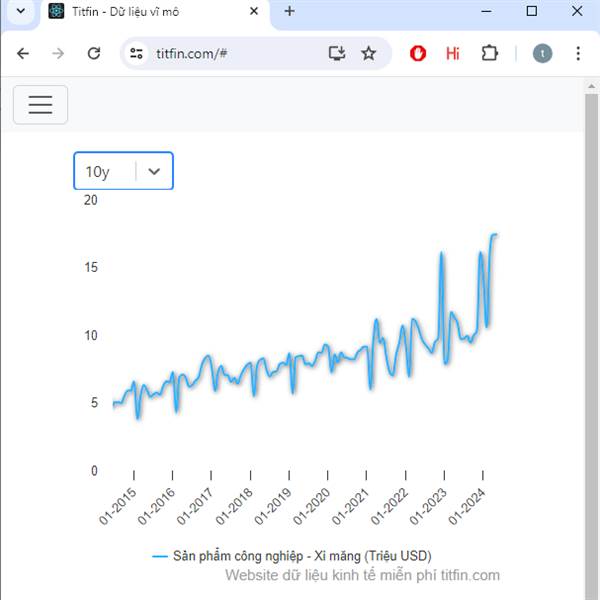Open the hamburger navigation menu
Screen dimensions: 600x600
point(41,104)
